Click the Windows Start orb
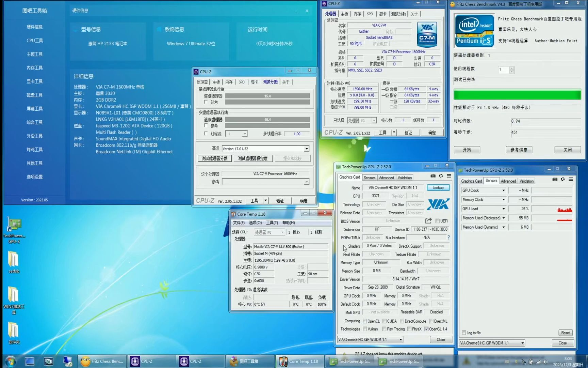Viewport: 588px width, 368px height. pos(10,361)
